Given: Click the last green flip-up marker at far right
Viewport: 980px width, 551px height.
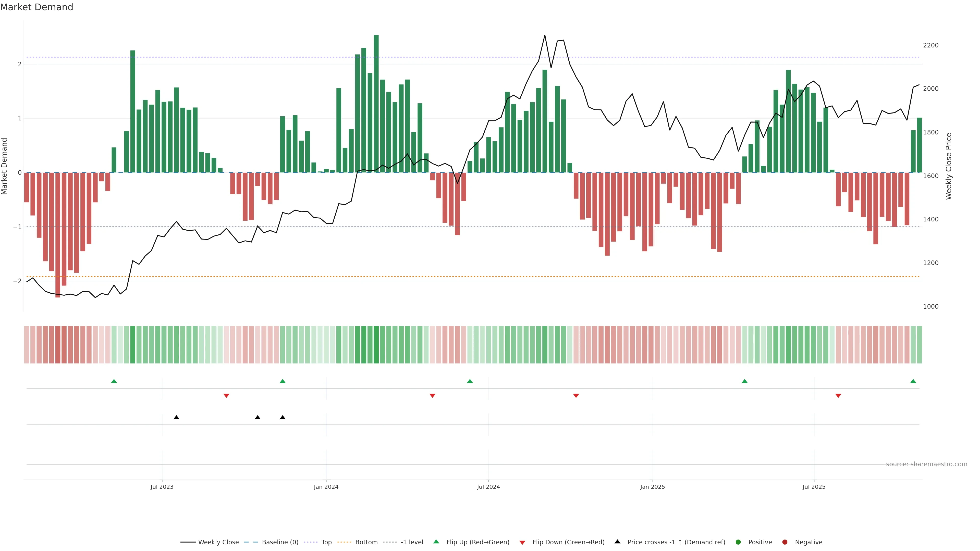Looking at the screenshot, I should point(913,381).
